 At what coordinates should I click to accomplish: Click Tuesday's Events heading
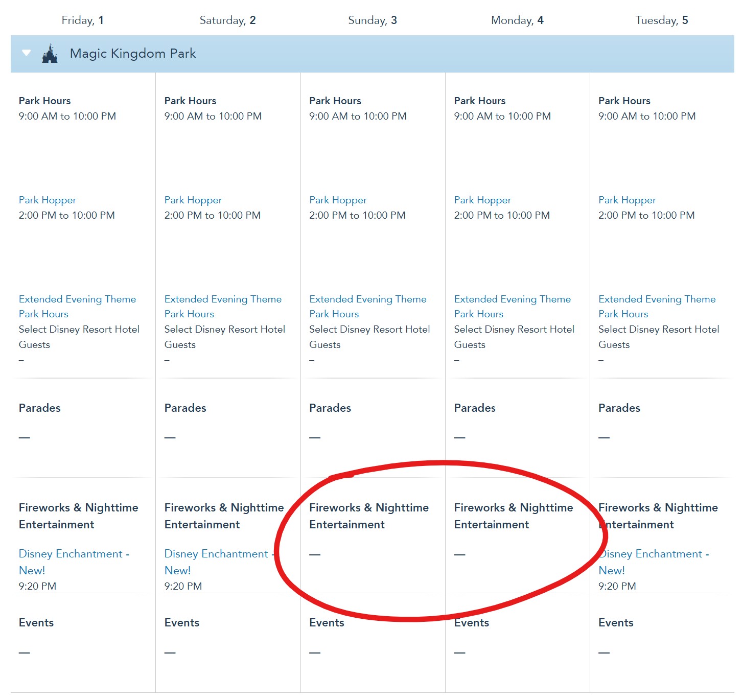(x=616, y=622)
